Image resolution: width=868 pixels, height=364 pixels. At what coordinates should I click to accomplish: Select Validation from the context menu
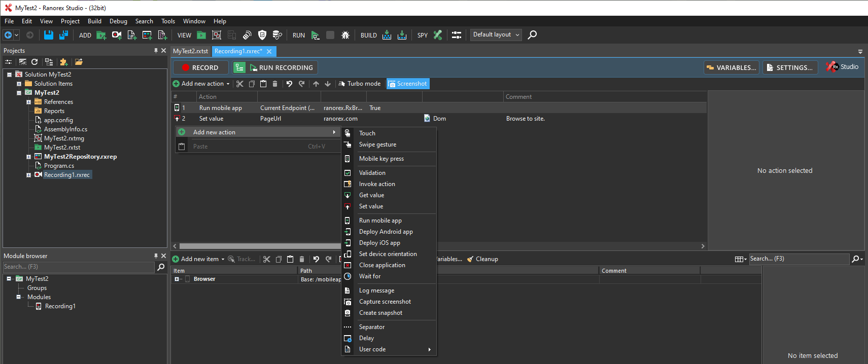coord(372,173)
